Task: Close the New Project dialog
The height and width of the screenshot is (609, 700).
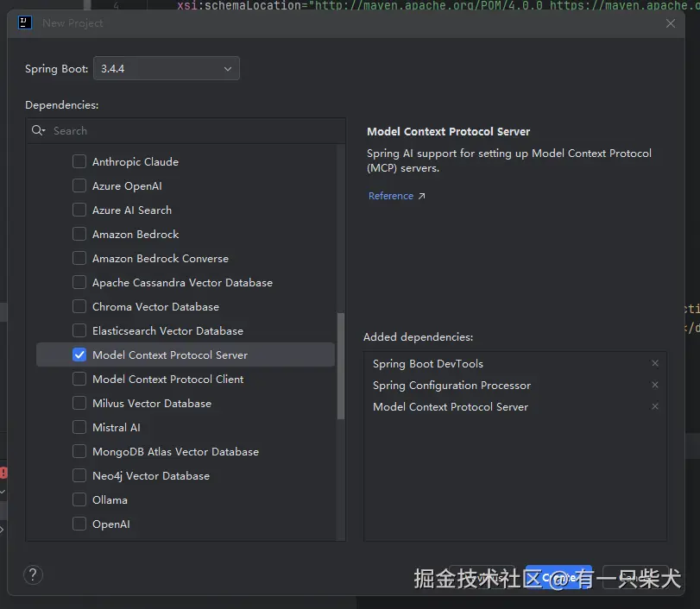Action: coord(671,23)
